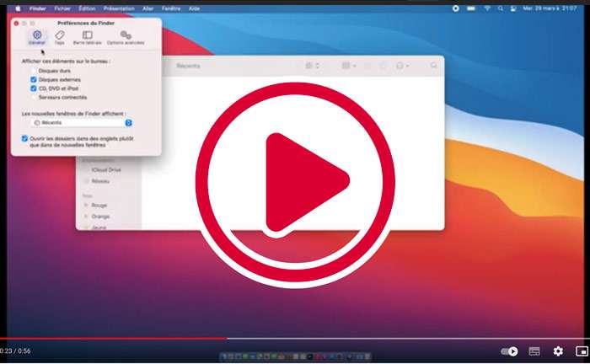Open video settings gear
Image resolution: width=590 pixels, height=364 pixels.
558,351
